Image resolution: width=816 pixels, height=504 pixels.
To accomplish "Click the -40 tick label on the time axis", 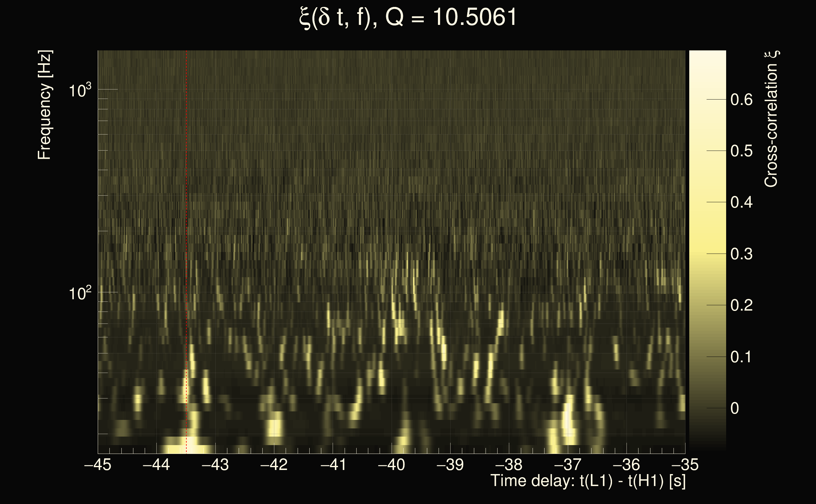I will (391, 465).
